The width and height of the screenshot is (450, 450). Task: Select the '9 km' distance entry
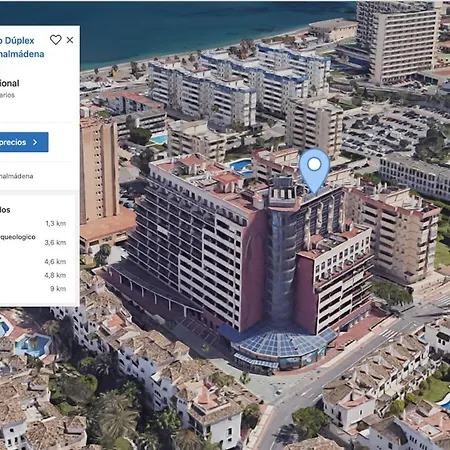pos(58,289)
